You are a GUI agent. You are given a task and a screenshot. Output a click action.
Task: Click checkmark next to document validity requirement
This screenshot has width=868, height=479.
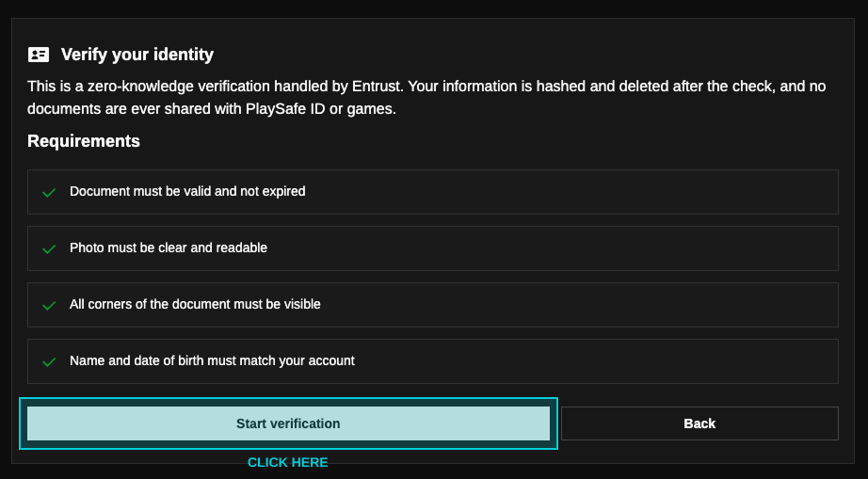tap(49, 192)
